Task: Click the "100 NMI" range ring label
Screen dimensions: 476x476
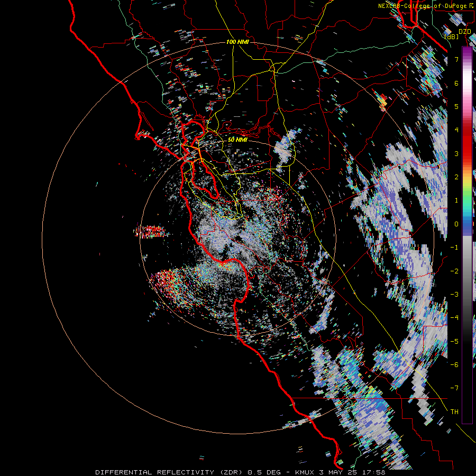Action: 237,42
